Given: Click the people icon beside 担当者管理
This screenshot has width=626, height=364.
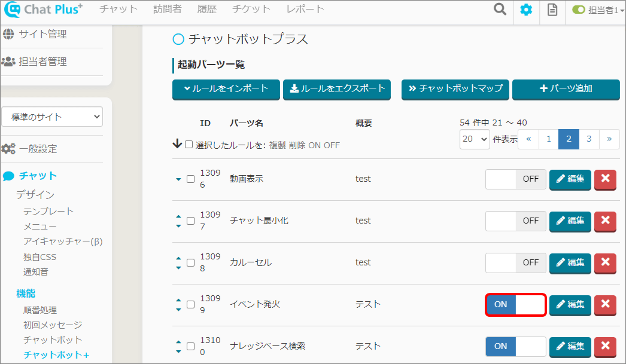Looking at the screenshot, I should coord(8,62).
